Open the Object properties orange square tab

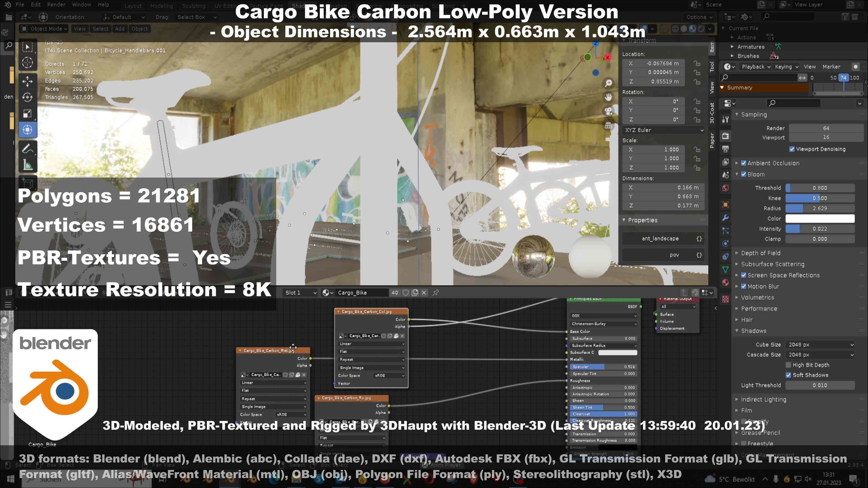point(725,204)
